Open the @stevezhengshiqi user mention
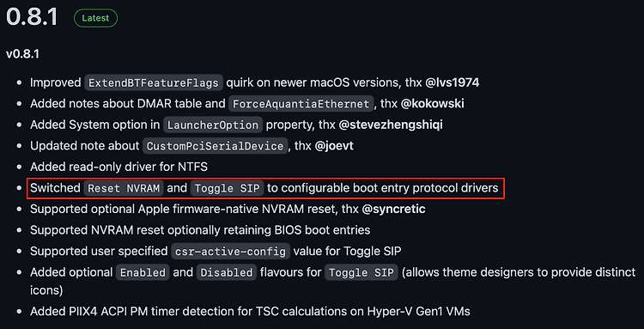Viewport: 644px width, 329px height. coord(391,125)
